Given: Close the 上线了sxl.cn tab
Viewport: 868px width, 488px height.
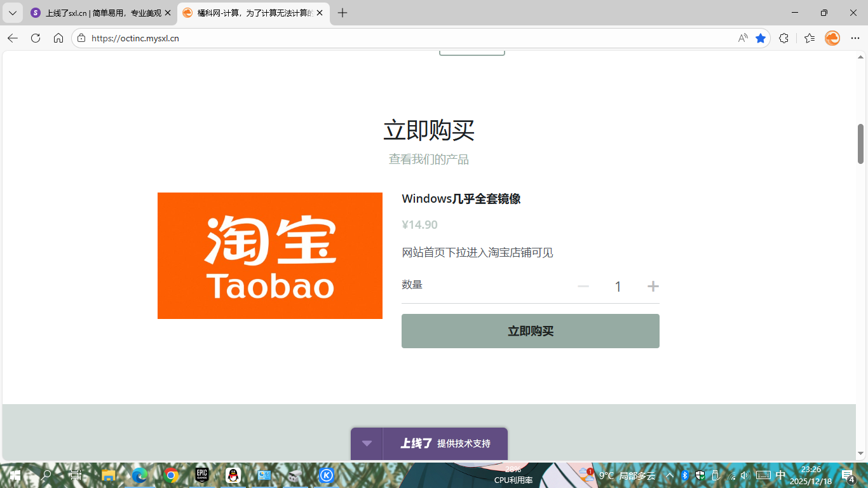Looking at the screenshot, I should (x=168, y=13).
